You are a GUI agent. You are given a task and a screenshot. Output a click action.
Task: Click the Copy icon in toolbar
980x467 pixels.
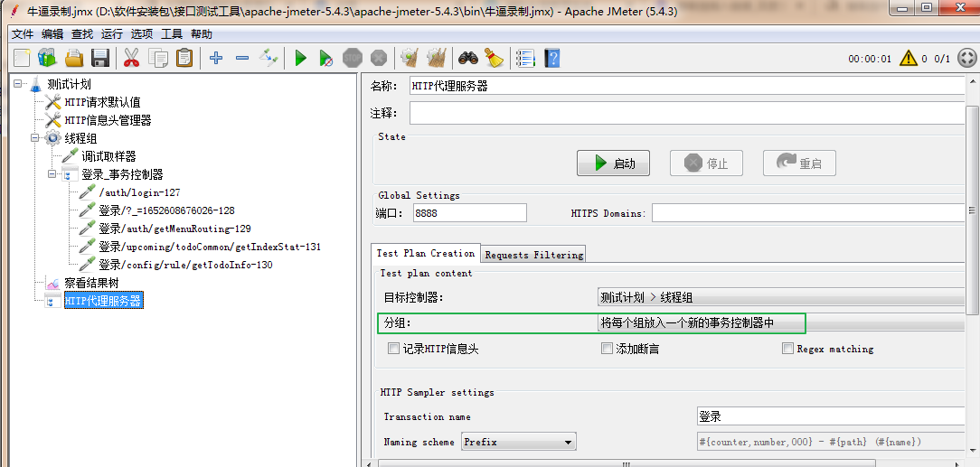158,58
